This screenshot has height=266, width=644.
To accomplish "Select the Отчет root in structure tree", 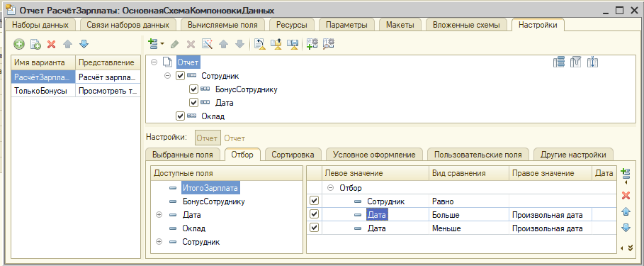I will pyautogui.click(x=188, y=62).
